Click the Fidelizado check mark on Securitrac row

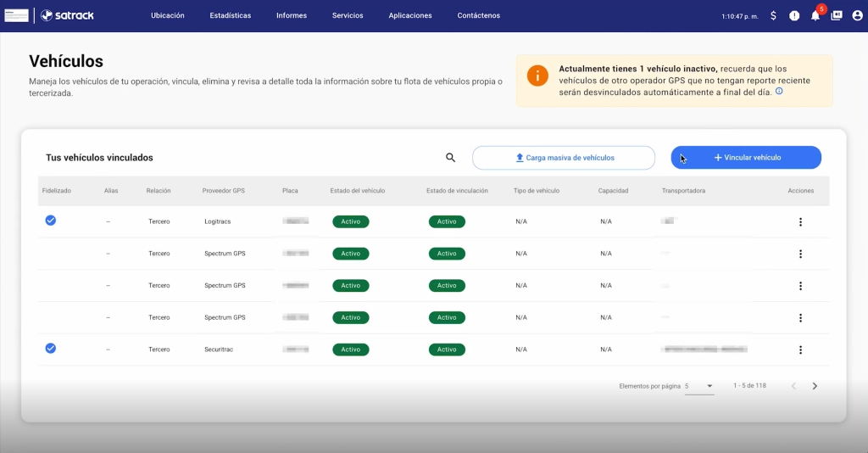[x=50, y=349]
